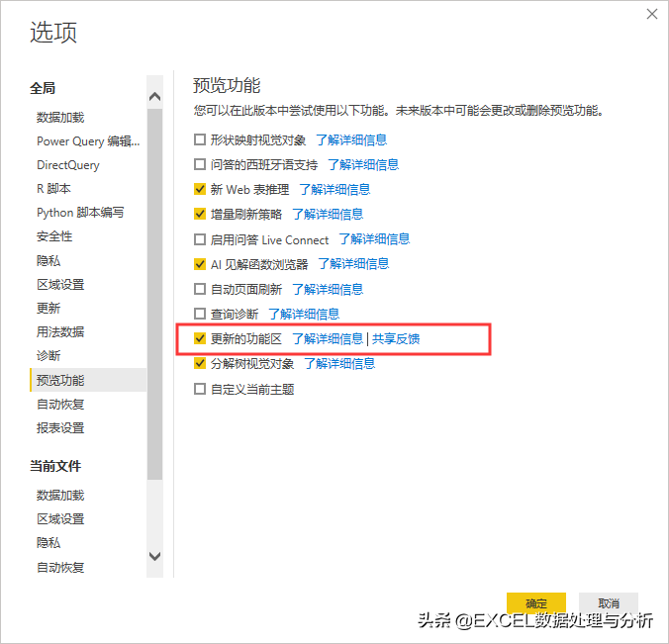
Task: Uncheck 分解树视觉对象 checkbox
Action: click(x=200, y=363)
